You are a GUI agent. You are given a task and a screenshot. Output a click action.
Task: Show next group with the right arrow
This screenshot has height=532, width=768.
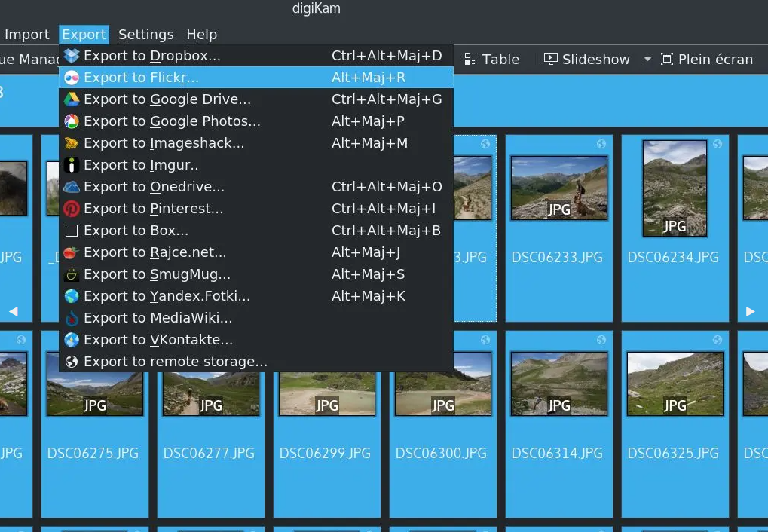(750, 311)
